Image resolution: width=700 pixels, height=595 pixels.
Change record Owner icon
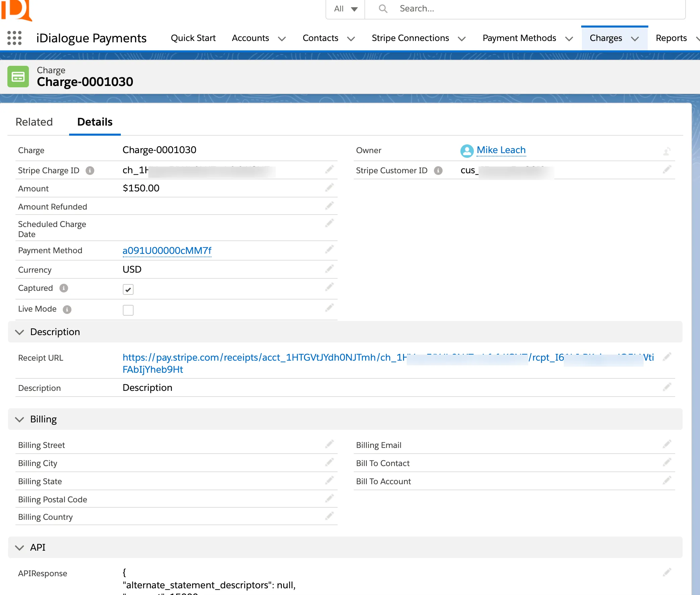tap(667, 151)
